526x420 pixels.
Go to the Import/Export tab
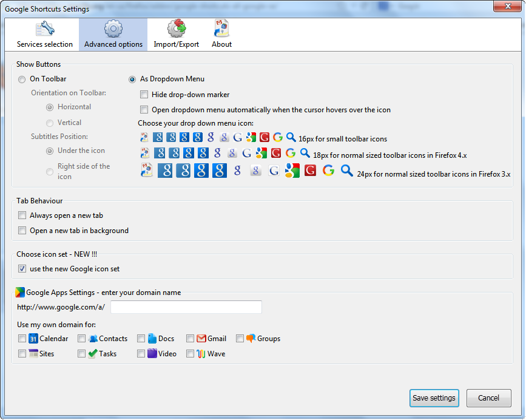[176, 35]
